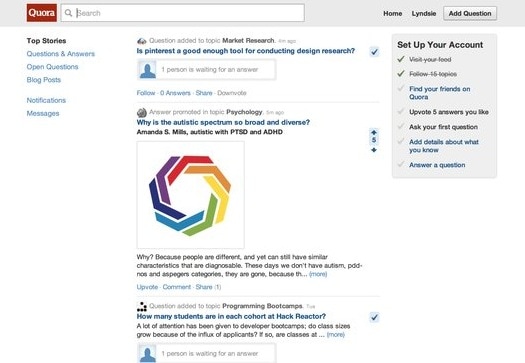
Task: Toggle the checkmark beside Hack Reactor question
Action: (374, 317)
